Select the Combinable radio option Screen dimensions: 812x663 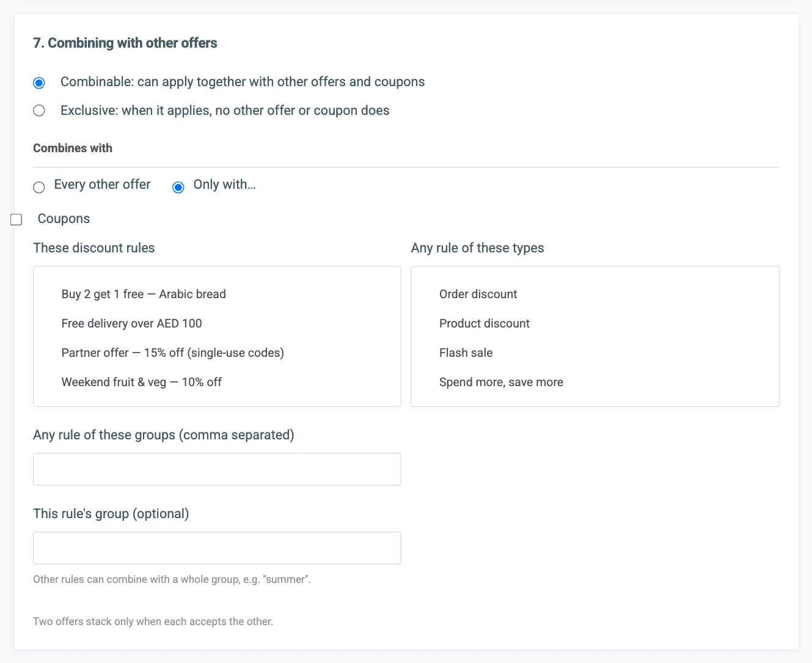[39, 82]
